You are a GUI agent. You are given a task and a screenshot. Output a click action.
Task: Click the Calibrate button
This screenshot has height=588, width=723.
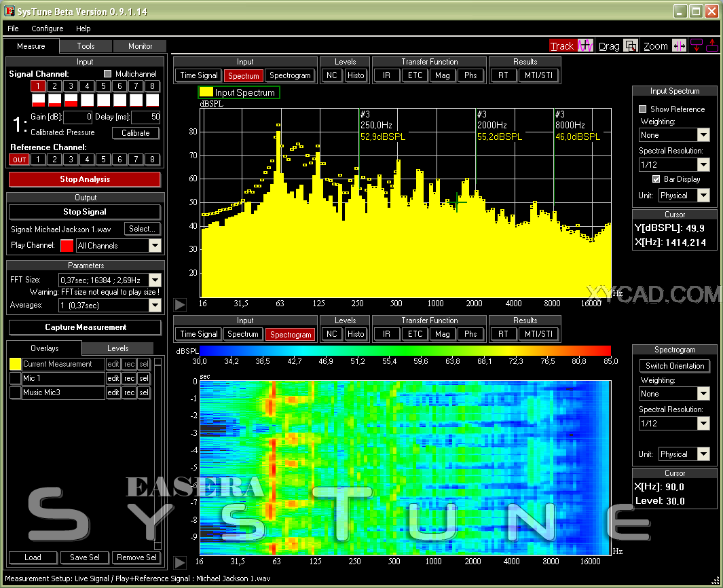click(x=136, y=133)
